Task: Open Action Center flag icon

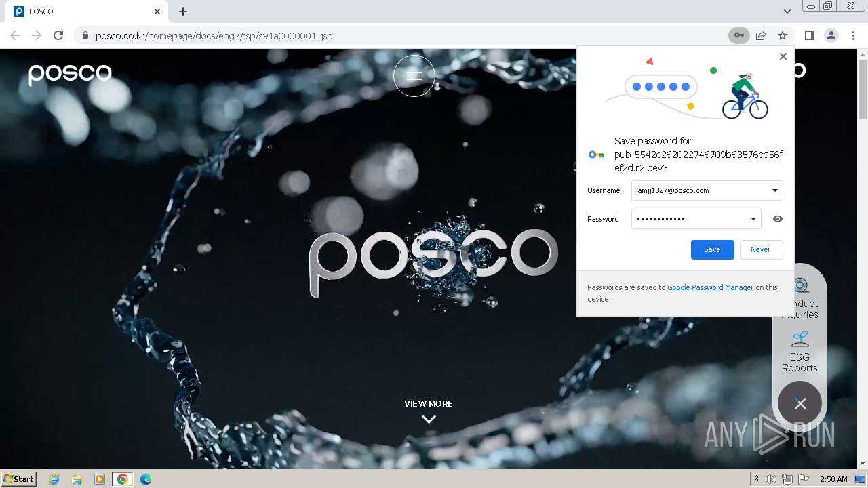Action: (804, 479)
